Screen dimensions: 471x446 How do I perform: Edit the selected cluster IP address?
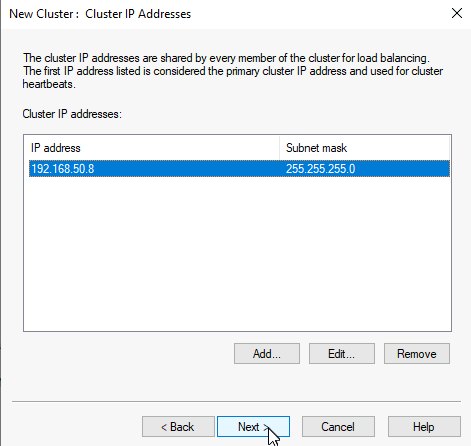click(342, 353)
